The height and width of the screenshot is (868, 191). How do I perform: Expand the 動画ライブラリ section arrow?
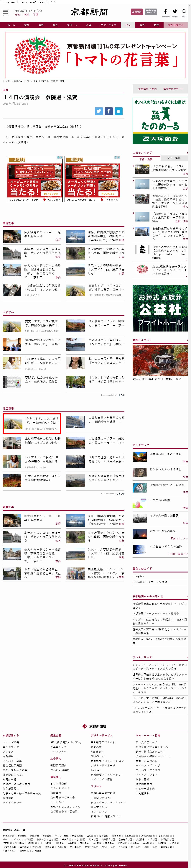point(187,340)
